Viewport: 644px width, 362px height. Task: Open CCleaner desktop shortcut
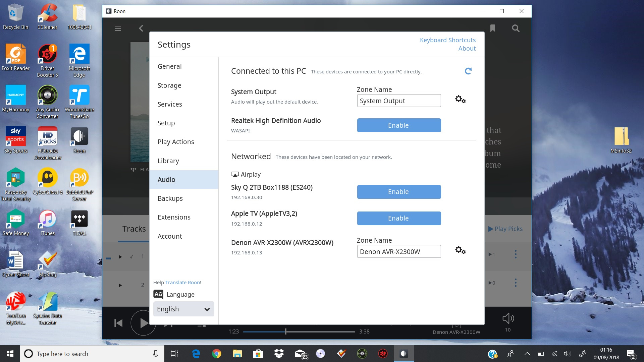point(47,17)
